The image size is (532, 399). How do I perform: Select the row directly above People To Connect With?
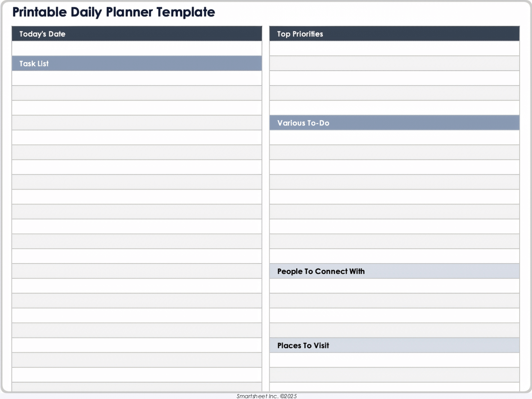coord(394,256)
